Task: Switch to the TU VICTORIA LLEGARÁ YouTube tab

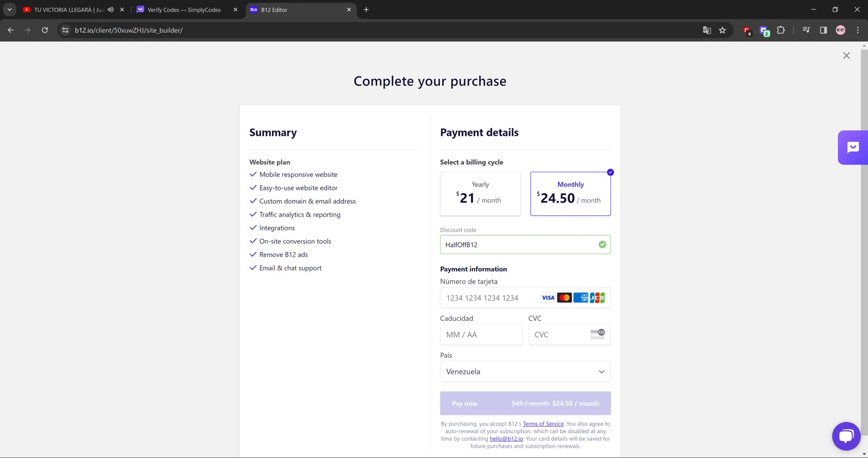Action: coord(68,10)
